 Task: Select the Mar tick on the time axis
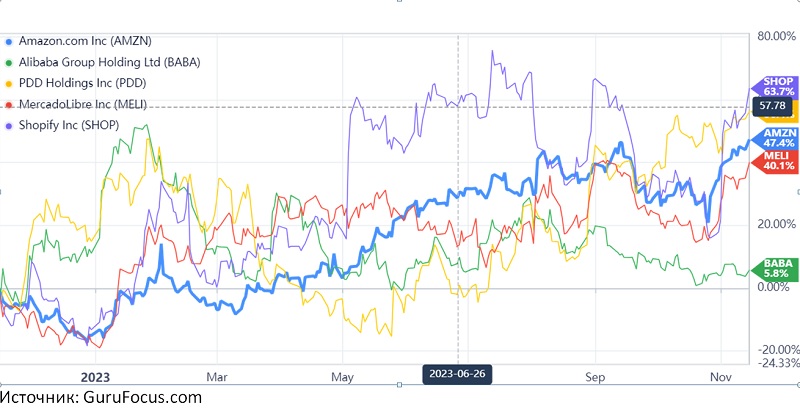pyautogui.click(x=216, y=377)
